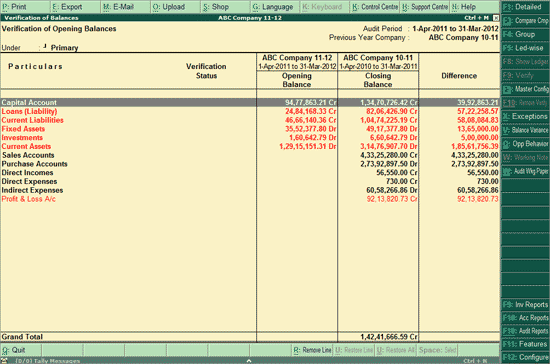The image size is (550, 364).
Task: Click the Upload button
Action: (x=176, y=7)
